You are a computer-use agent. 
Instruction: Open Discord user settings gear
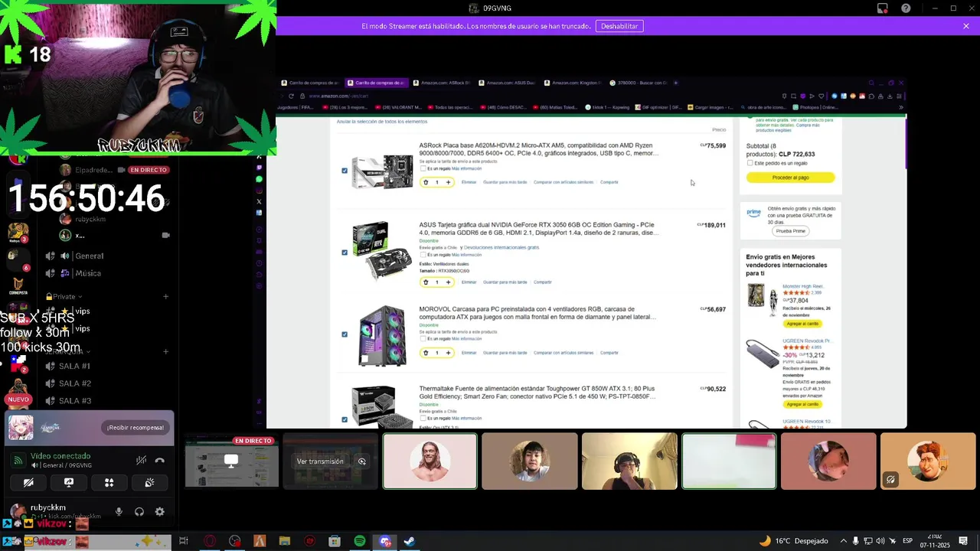pyautogui.click(x=159, y=512)
